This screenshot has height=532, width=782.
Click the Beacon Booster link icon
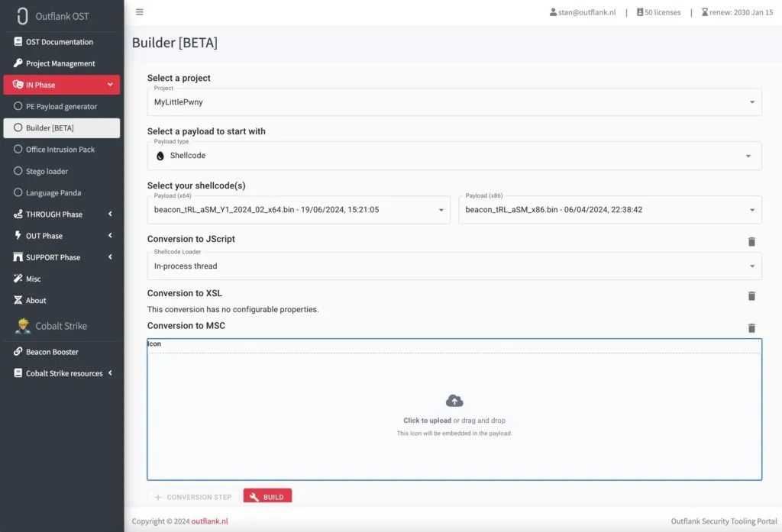[18, 351]
